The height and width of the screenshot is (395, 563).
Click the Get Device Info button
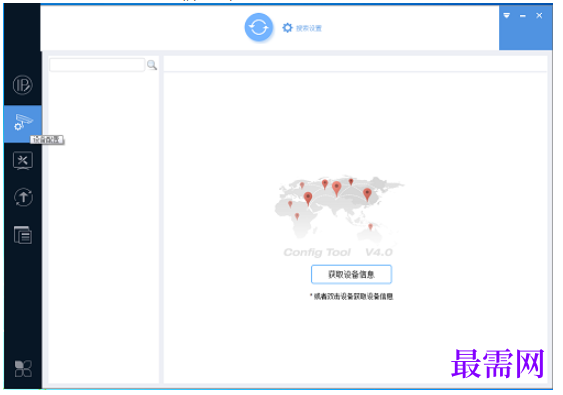pyautogui.click(x=351, y=274)
